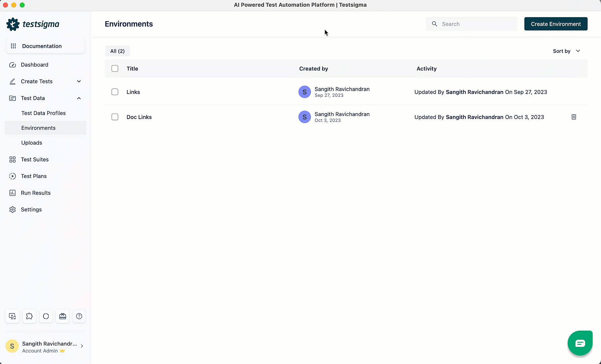Tick the Doc Links row checkbox
This screenshot has width=601, height=364.
click(x=115, y=117)
